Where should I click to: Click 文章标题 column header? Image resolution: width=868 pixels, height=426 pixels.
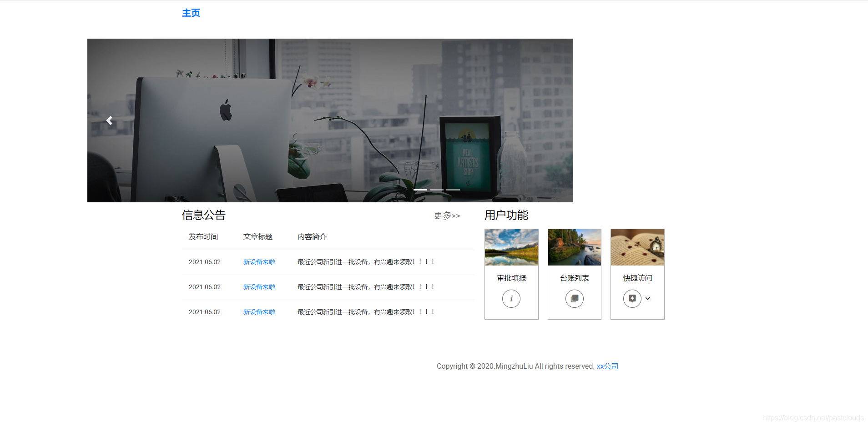coord(258,237)
